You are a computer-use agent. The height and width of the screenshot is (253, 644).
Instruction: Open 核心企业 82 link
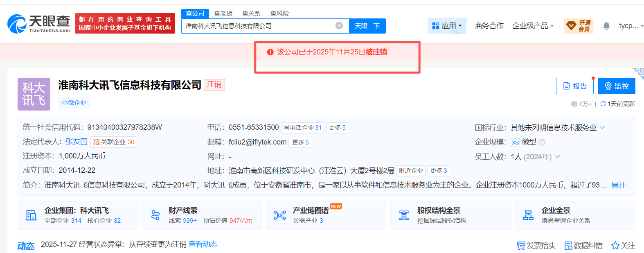click(x=104, y=221)
